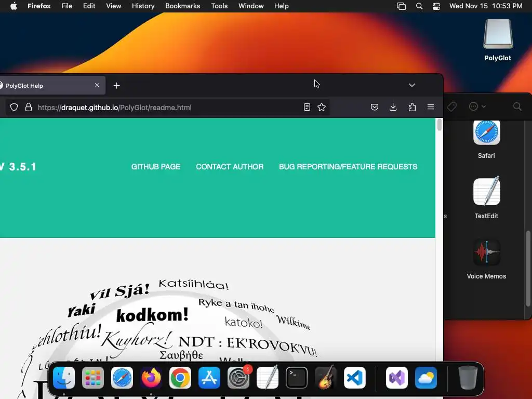Follow the CONTACT AUTHOR link
Viewport: 532px width, 399px height.
click(230, 167)
